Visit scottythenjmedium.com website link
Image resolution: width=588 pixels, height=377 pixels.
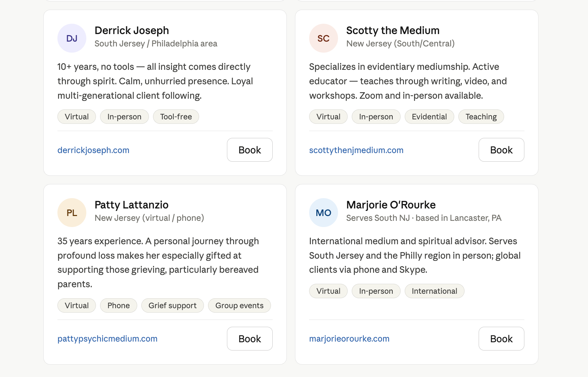[356, 150]
